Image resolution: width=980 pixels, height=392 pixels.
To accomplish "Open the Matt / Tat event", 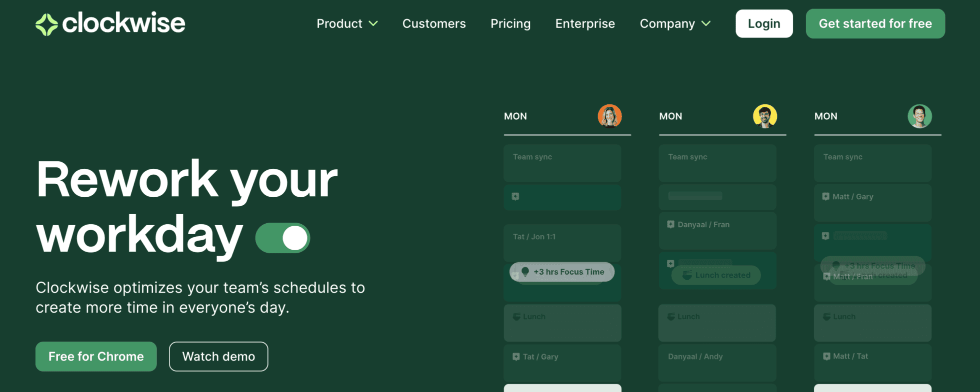I will 872,363.
